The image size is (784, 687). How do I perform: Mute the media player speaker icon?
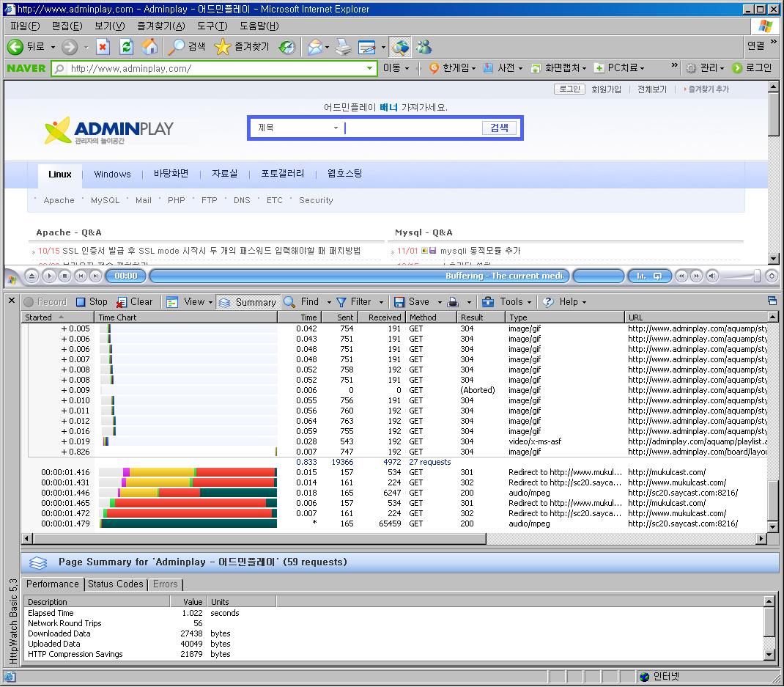click(x=711, y=276)
